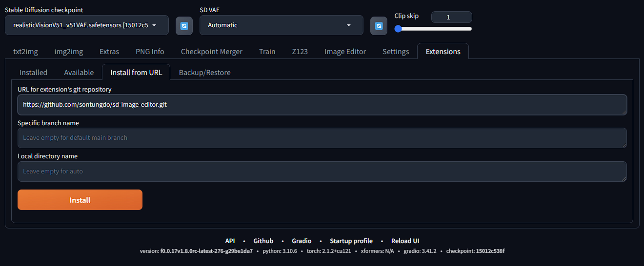Select the Checkpoint Merger tab

click(211, 52)
